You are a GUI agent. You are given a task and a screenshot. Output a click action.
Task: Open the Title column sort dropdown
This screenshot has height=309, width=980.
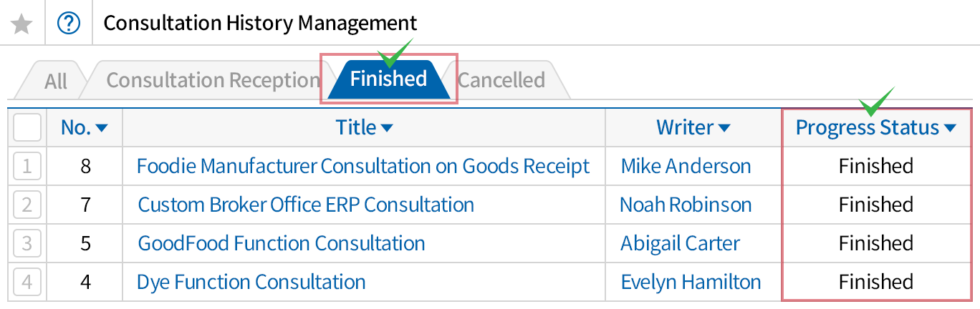(x=387, y=128)
